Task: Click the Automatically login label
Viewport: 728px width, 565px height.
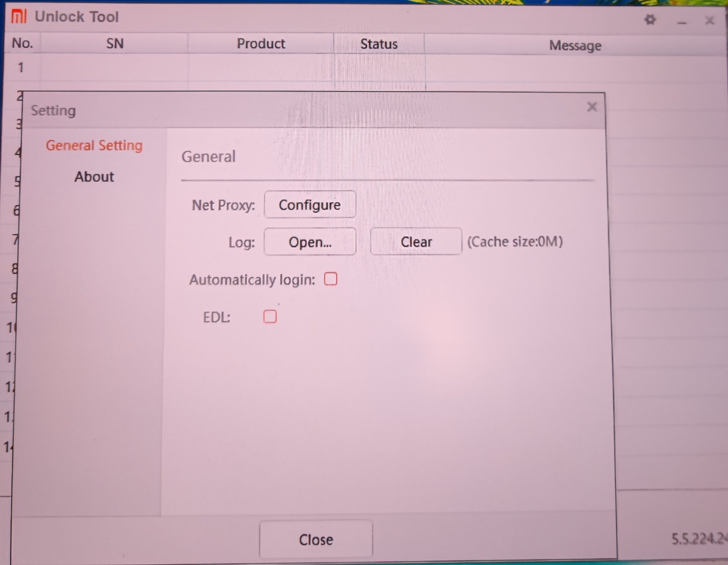Action: [x=252, y=280]
